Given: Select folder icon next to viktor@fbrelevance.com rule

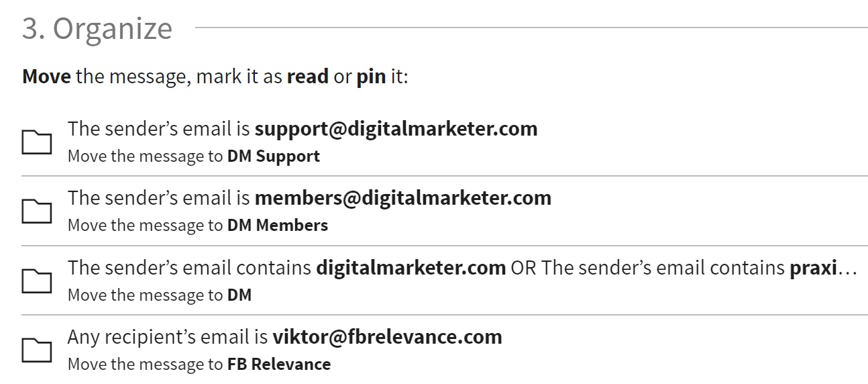Looking at the screenshot, I should pos(37,350).
